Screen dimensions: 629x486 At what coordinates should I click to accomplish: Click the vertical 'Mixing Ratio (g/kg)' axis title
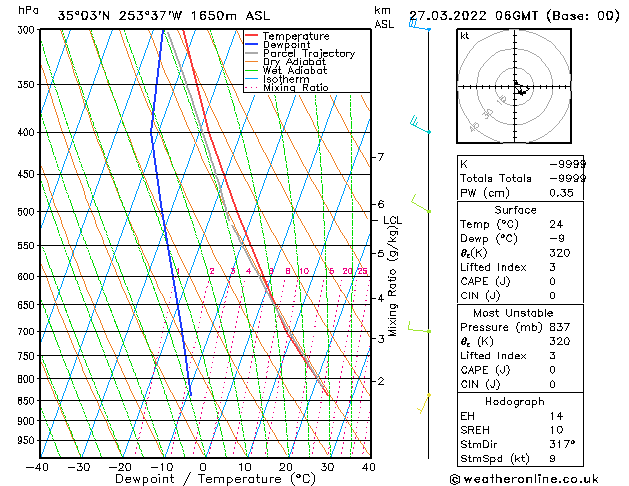point(392,281)
